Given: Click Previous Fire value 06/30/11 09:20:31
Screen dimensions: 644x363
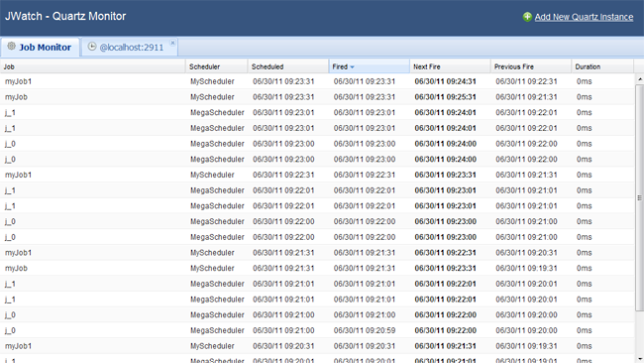Looking at the screenshot, I should coord(526,253).
